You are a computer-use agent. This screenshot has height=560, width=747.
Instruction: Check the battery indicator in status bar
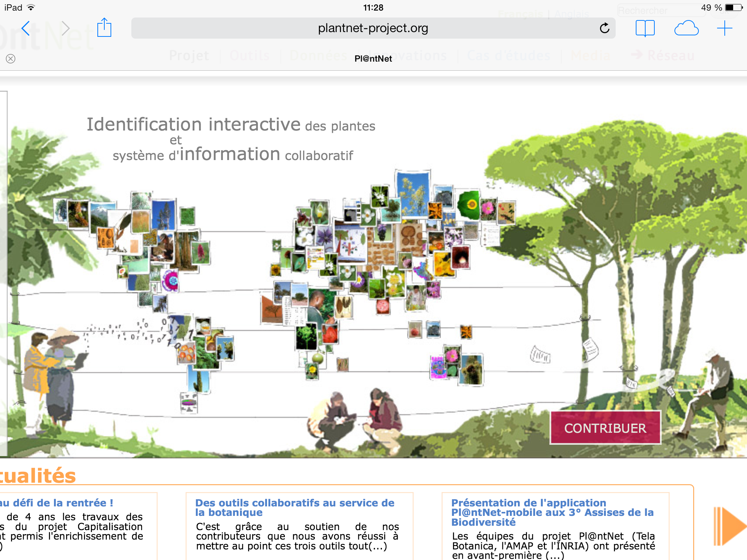pos(734,7)
